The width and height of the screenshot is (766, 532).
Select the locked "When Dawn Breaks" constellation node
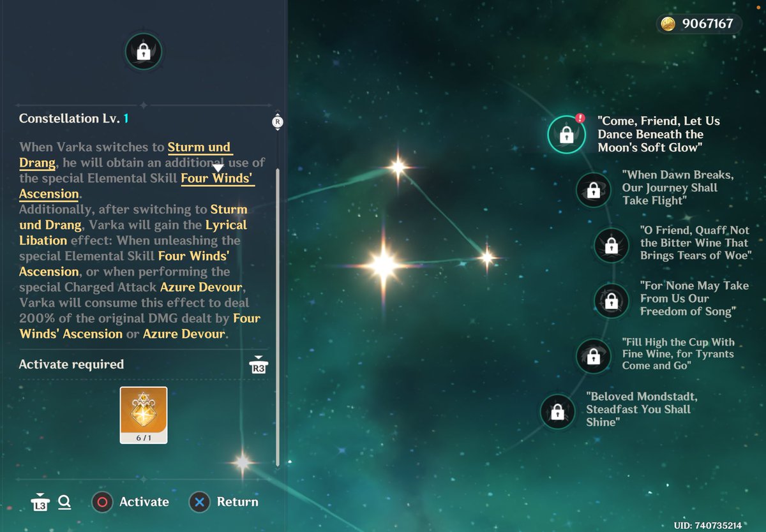pyautogui.click(x=593, y=189)
